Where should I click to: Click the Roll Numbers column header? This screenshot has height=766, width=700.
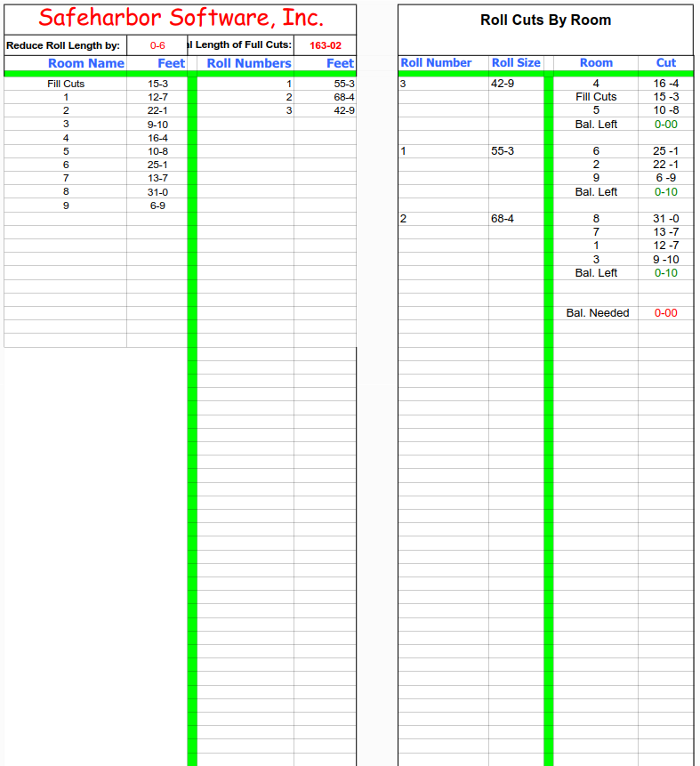click(248, 63)
